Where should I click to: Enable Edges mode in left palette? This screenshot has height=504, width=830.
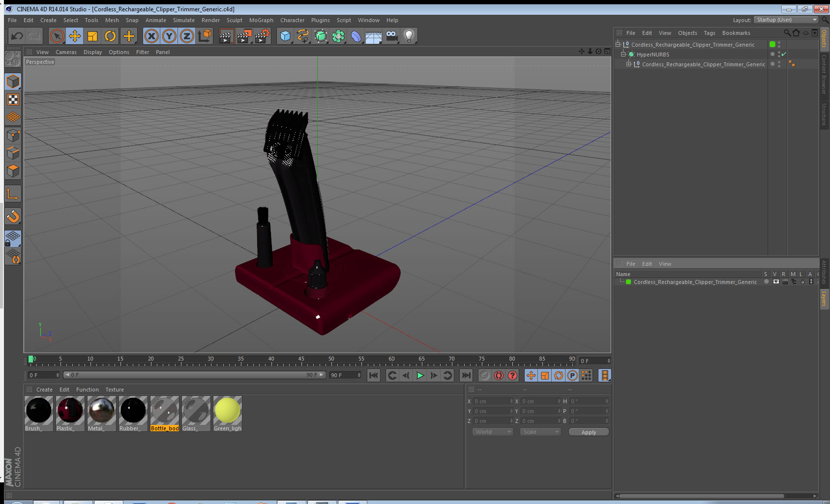13,153
